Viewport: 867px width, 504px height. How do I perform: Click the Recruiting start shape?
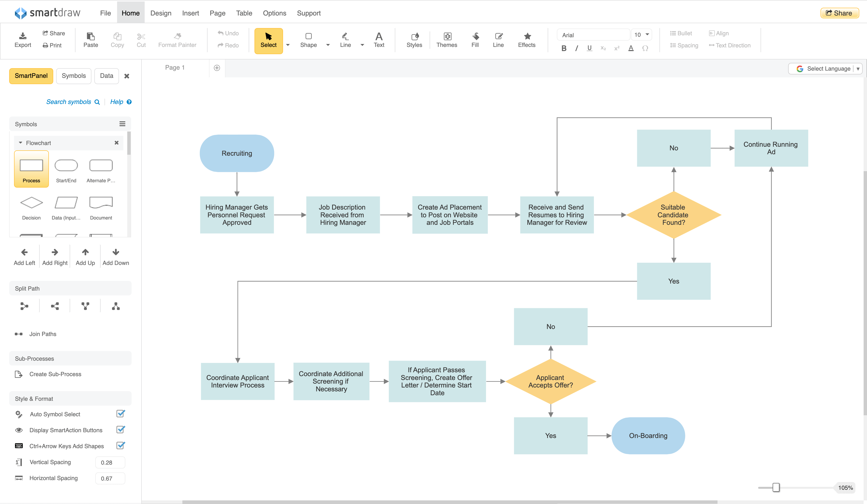(237, 153)
